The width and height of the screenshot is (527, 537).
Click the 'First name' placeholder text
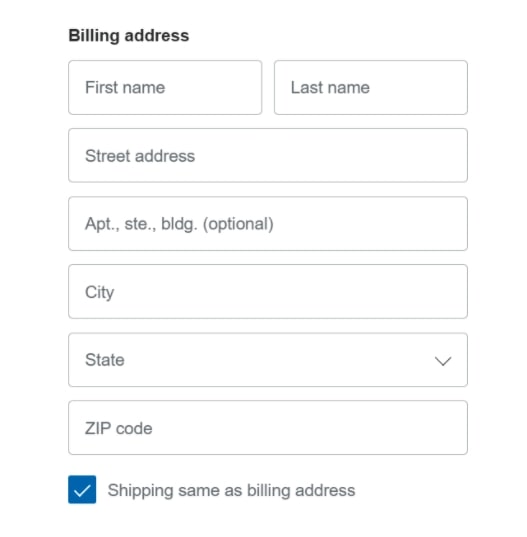click(125, 87)
